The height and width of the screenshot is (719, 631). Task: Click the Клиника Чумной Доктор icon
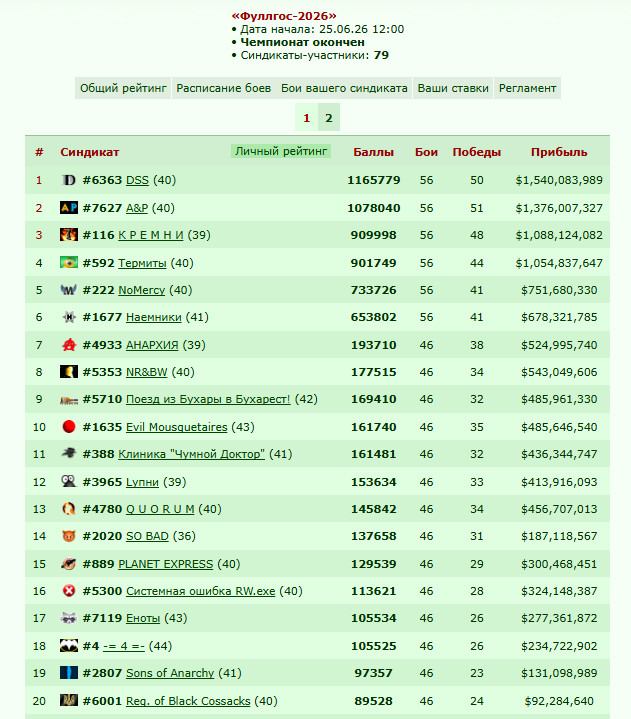pyautogui.click(x=69, y=454)
